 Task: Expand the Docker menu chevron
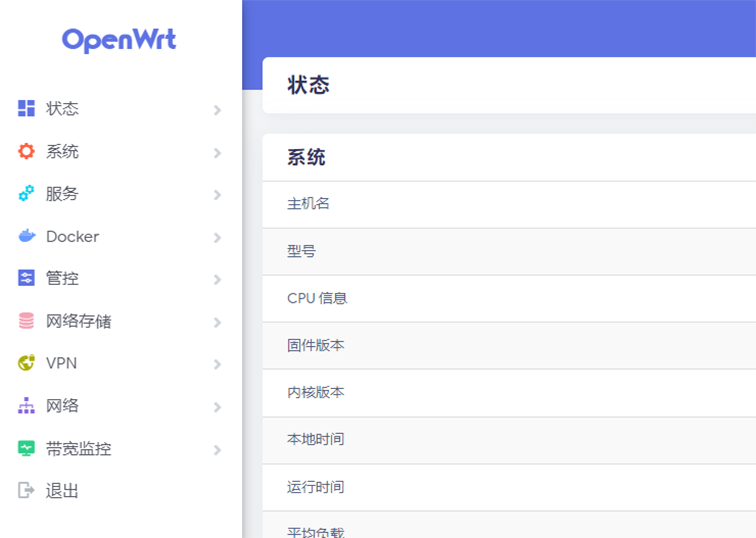tap(217, 238)
